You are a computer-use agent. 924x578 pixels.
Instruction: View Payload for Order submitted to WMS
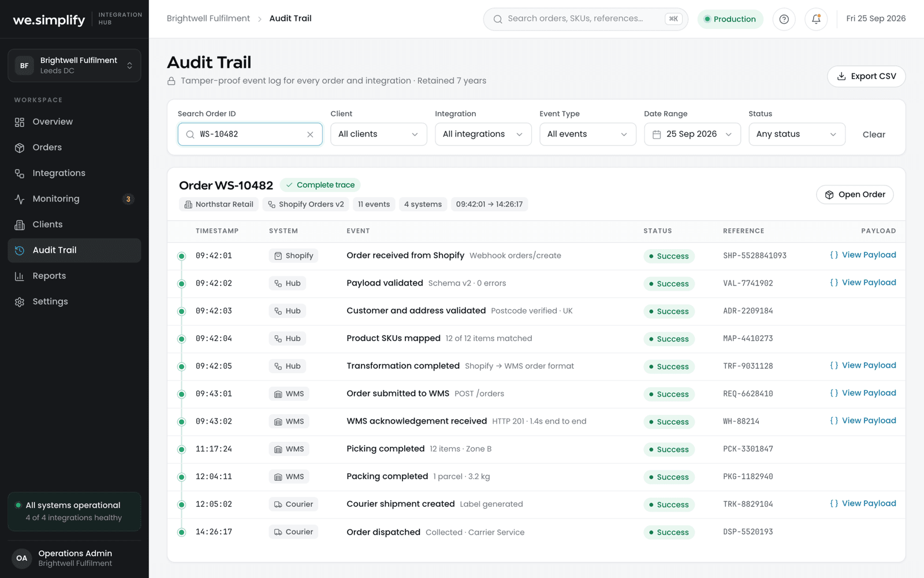click(x=863, y=393)
